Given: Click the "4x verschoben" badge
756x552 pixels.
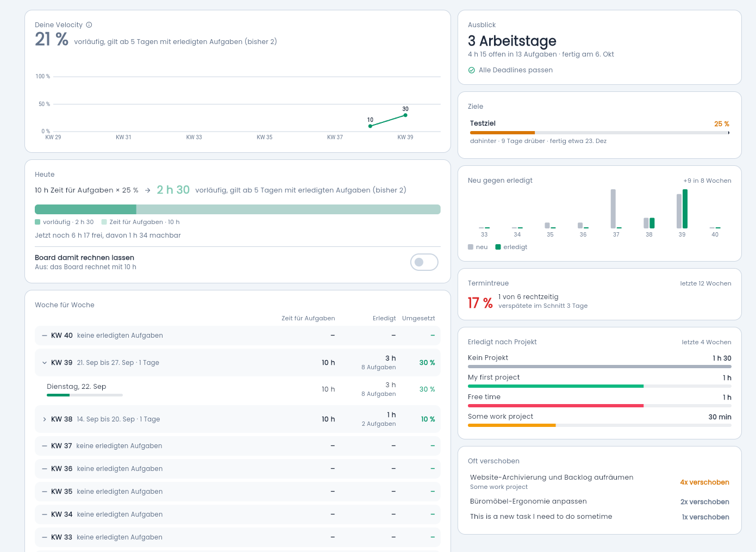Looking at the screenshot, I should (704, 482).
